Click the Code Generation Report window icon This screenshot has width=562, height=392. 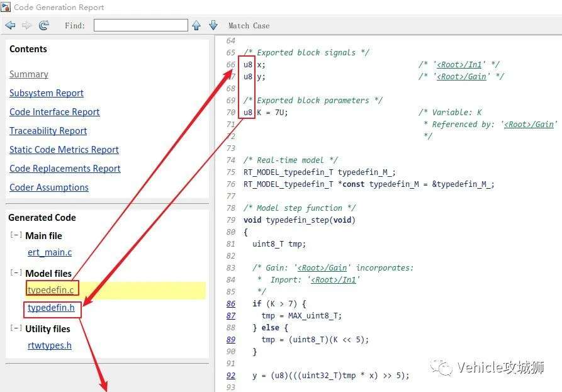pos(6,7)
